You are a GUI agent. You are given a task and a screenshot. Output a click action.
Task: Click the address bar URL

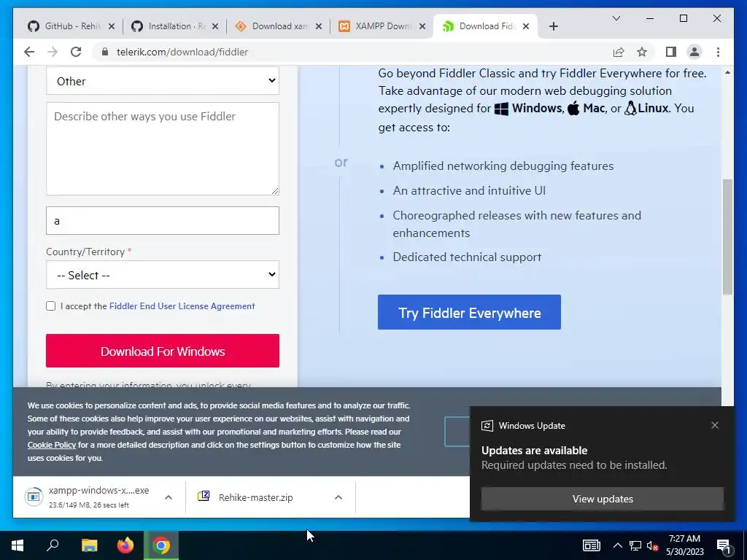click(182, 52)
